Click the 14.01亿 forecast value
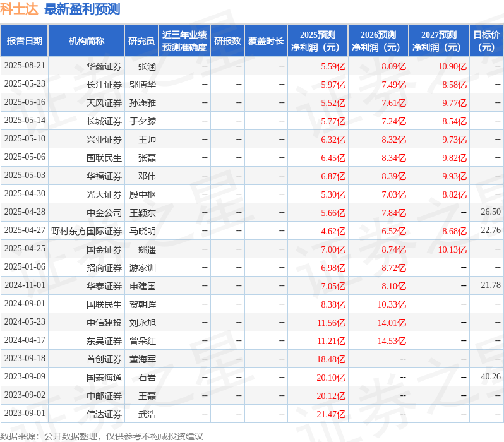 pos(392,323)
